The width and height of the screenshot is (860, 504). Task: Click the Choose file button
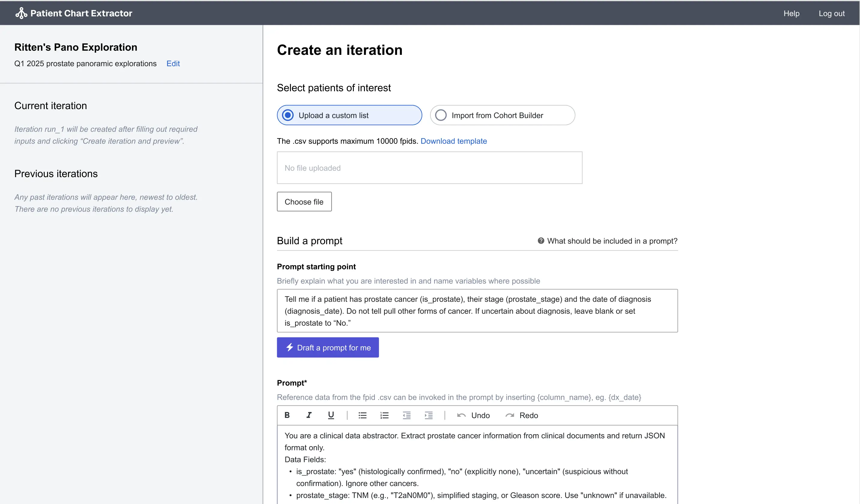pyautogui.click(x=304, y=202)
